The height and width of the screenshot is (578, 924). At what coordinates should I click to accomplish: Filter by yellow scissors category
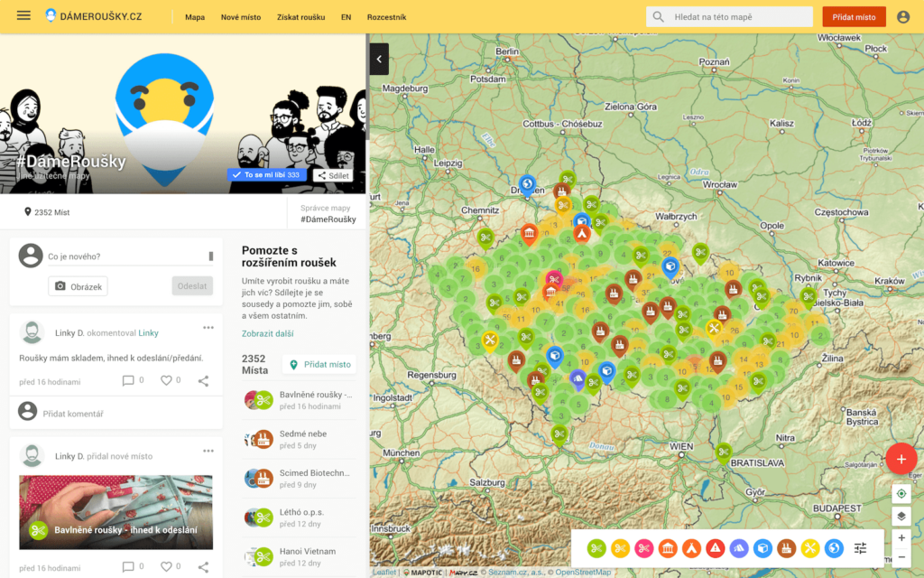point(620,548)
